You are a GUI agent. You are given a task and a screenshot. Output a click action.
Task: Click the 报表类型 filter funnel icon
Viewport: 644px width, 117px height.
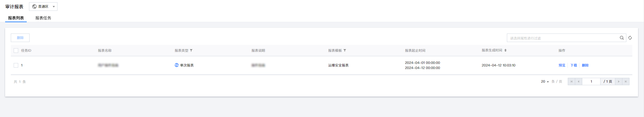point(191,51)
